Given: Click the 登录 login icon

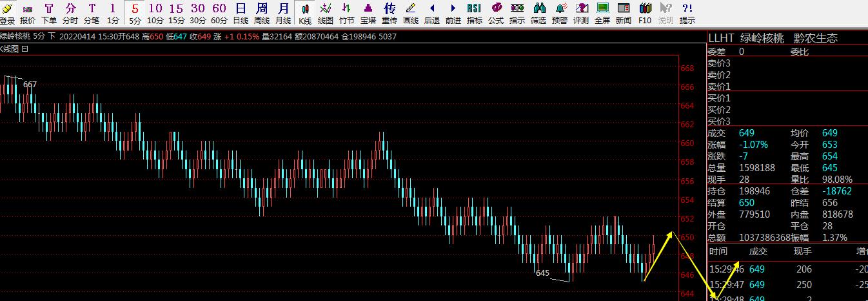Looking at the screenshot, I should pos(7,13).
